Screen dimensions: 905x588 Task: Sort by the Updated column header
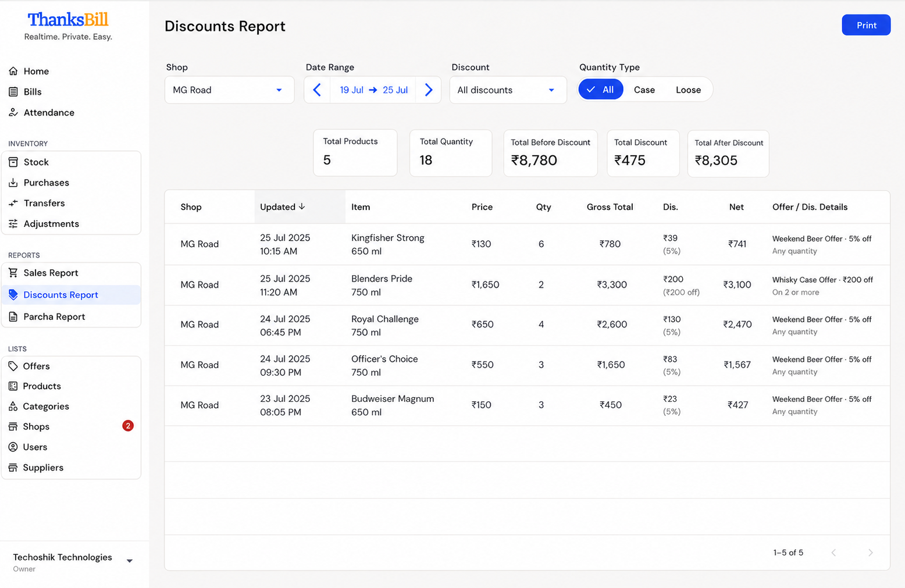300,206
